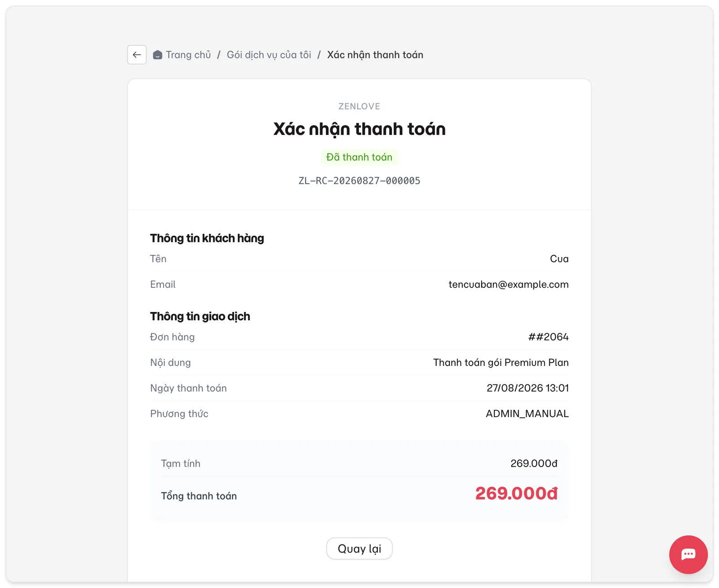Click Thanh toán gói Premium Plan text
This screenshot has height=588, width=719.
[501, 362]
